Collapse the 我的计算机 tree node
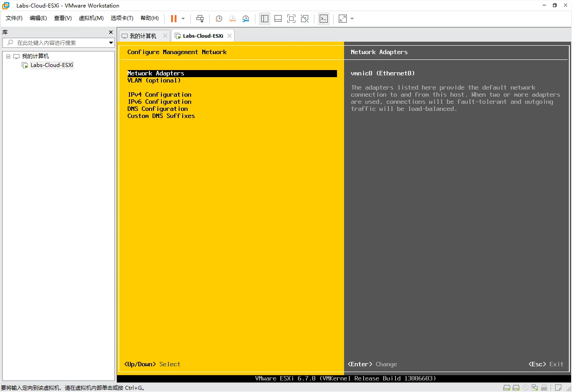This screenshot has width=572, height=392. pyautogui.click(x=8, y=56)
